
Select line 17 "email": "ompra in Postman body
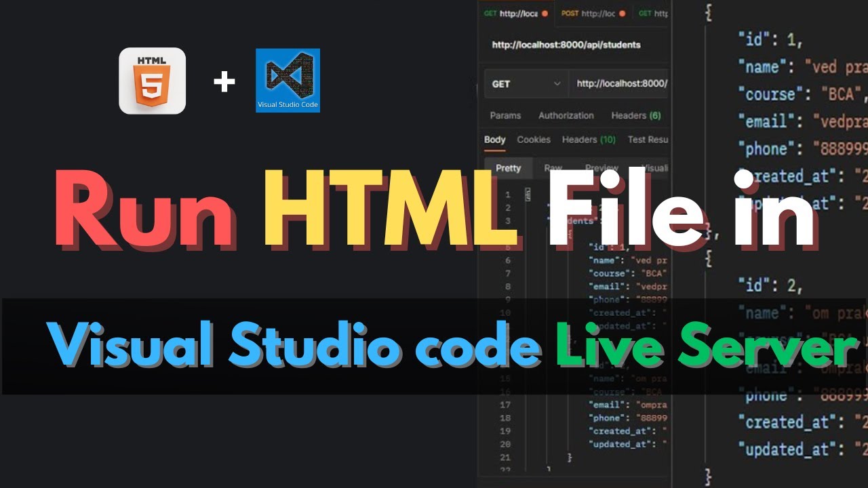pyautogui.click(x=629, y=405)
